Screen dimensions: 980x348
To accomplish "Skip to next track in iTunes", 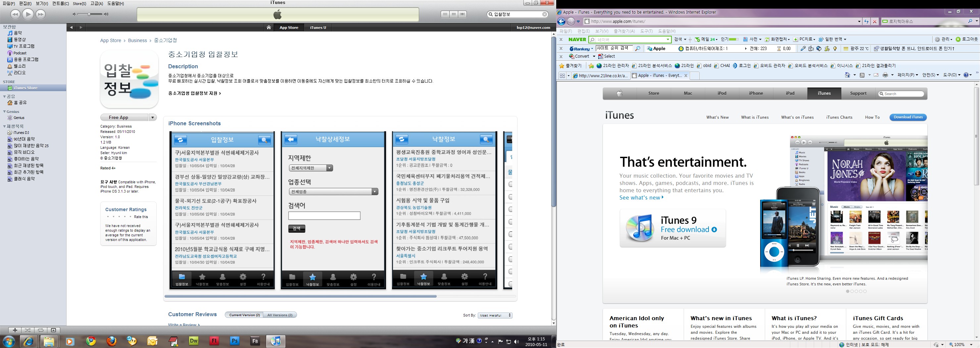I will pyautogui.click(x=41, y=15).
